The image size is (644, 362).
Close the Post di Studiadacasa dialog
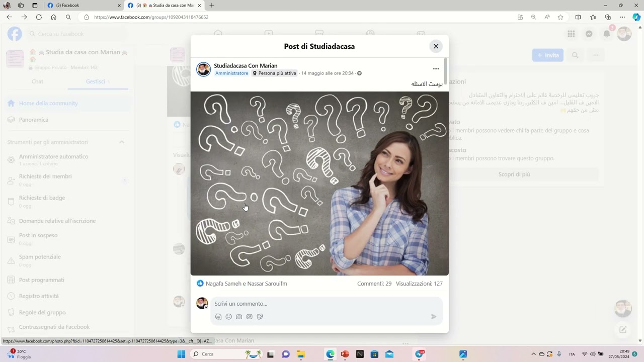436,46
